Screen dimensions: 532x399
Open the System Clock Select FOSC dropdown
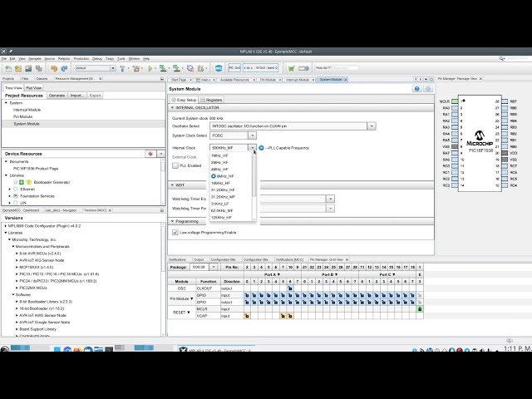click(x=252, y=135)
